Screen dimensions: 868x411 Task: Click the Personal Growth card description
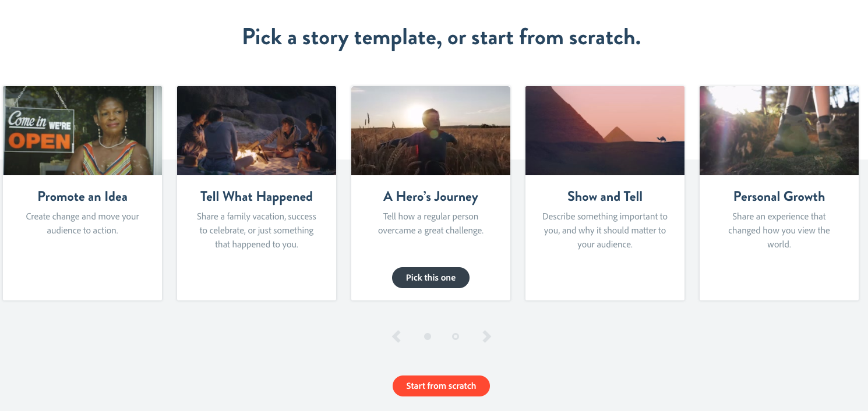coord(779,231)
